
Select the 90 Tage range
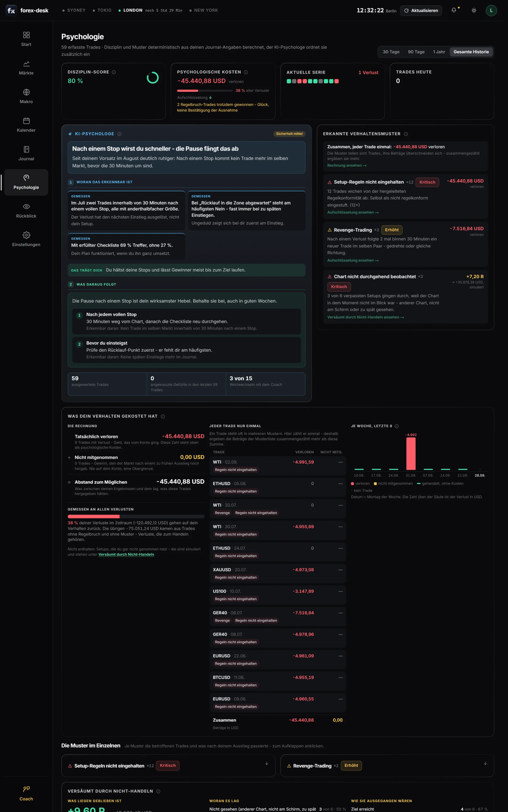(x=416, y=52)
